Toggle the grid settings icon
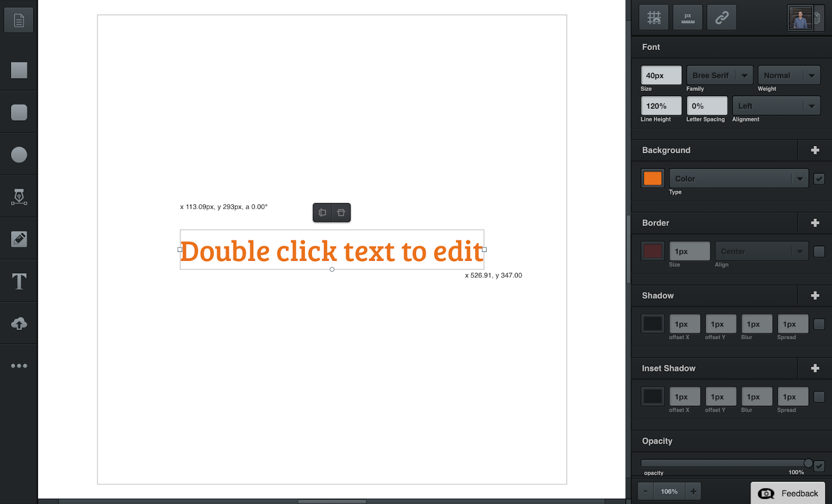The image size is (832, 504). [654, 18]
